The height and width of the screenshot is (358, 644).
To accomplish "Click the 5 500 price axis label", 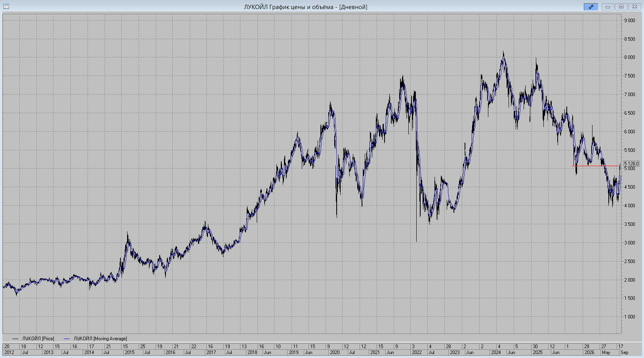I will 630,150.
